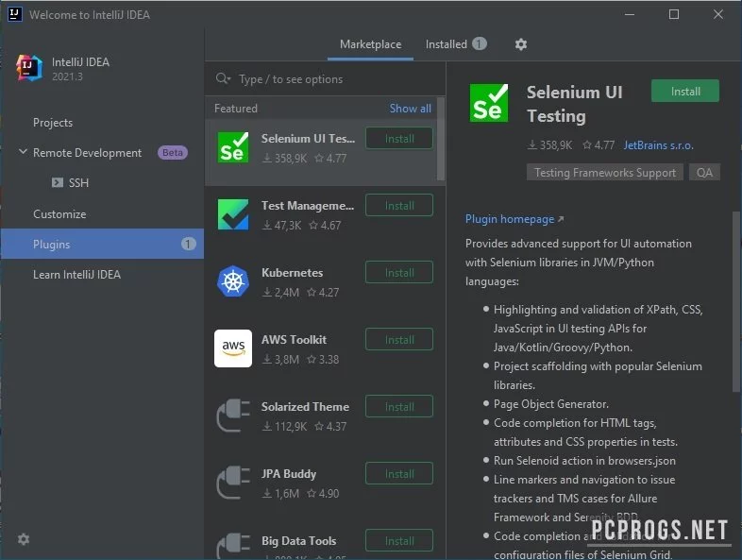Install the Big Data Tools plugin
742x560 pixels.
pos(399,540)
